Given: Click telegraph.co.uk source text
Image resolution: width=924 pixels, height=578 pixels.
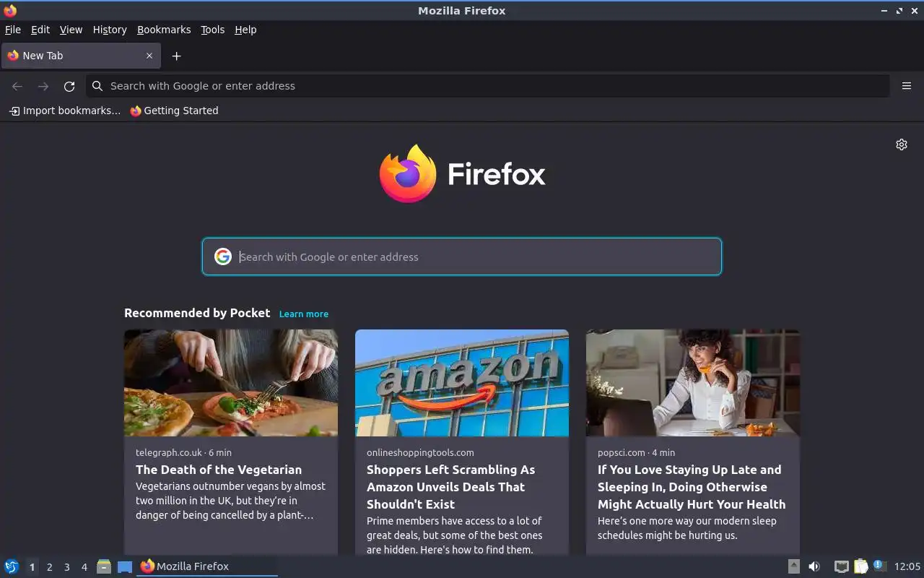Looking at the screenshot, I should click(x=169, y=452).
